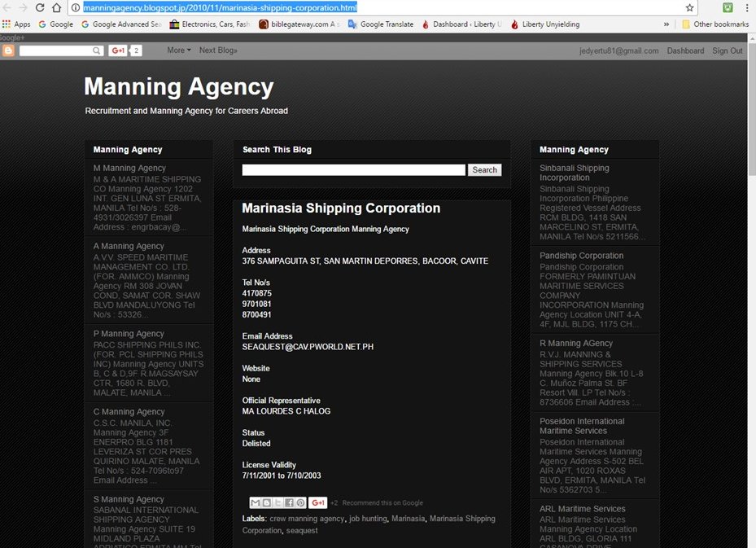The image size is (756, 548).
Task: Click the Share to Twitter icon
Action: coord(277,502)
